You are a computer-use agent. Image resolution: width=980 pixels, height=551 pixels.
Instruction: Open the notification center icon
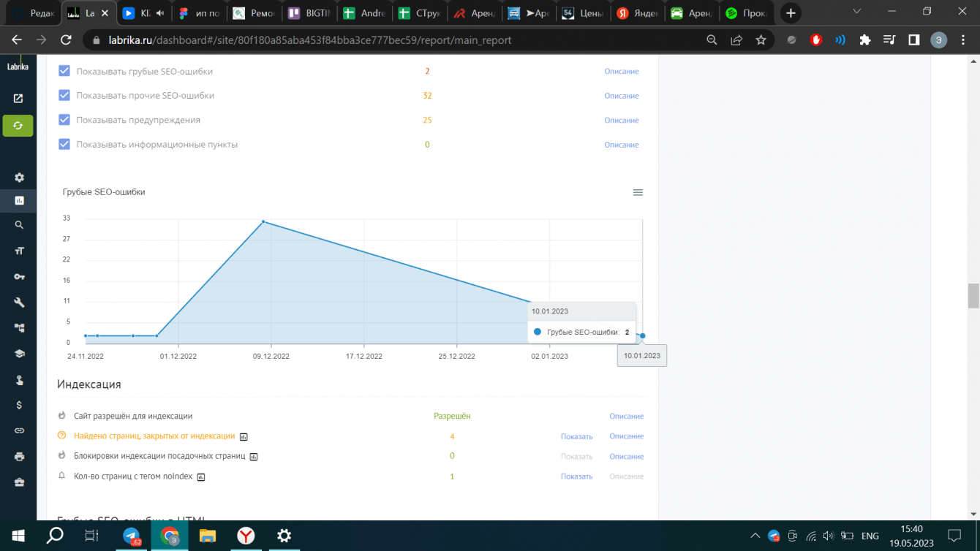point(954,536)
